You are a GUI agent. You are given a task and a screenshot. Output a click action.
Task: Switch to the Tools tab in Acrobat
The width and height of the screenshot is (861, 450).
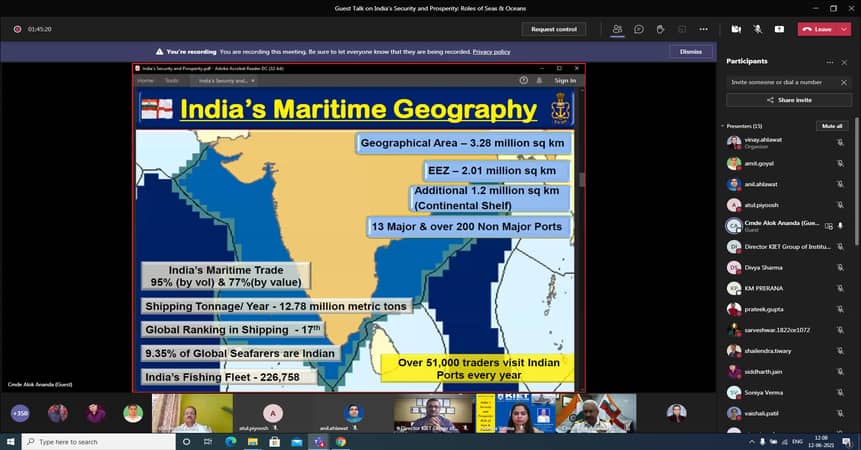(x=171, y=80)
